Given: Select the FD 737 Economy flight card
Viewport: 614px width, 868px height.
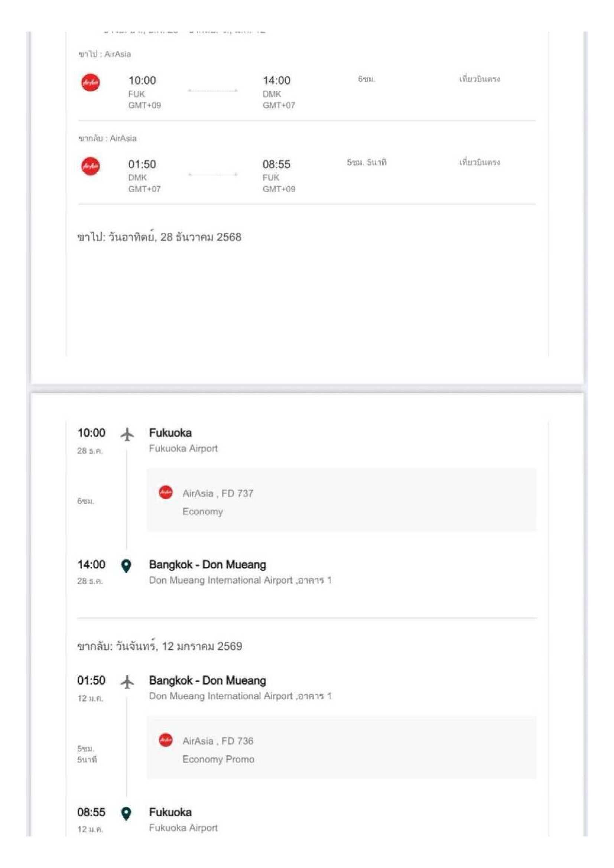Looking at the screenshot, I should point(341,499).
